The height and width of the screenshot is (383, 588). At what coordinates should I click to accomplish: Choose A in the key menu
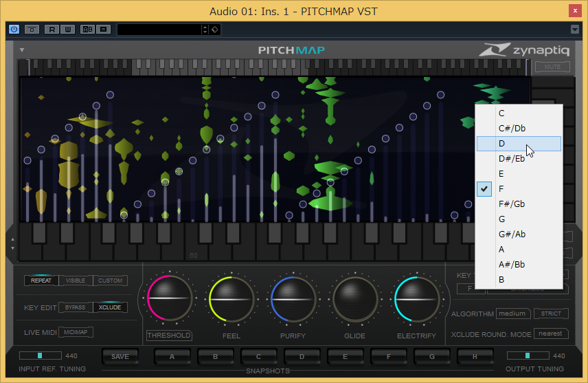[519, 250]
